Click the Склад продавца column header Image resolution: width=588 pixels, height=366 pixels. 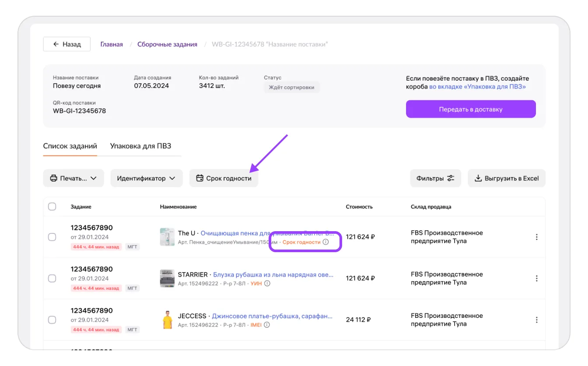tap(431, 207)
